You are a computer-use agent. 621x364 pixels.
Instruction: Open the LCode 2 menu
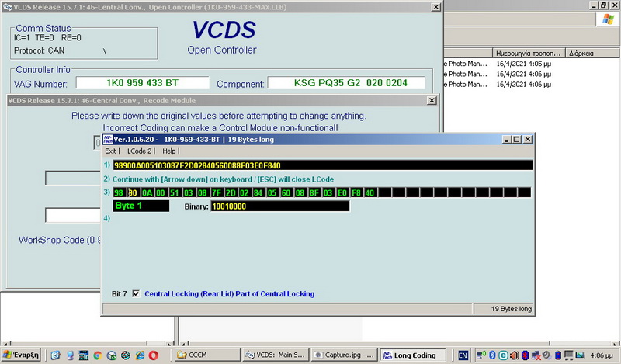(139, 151)
